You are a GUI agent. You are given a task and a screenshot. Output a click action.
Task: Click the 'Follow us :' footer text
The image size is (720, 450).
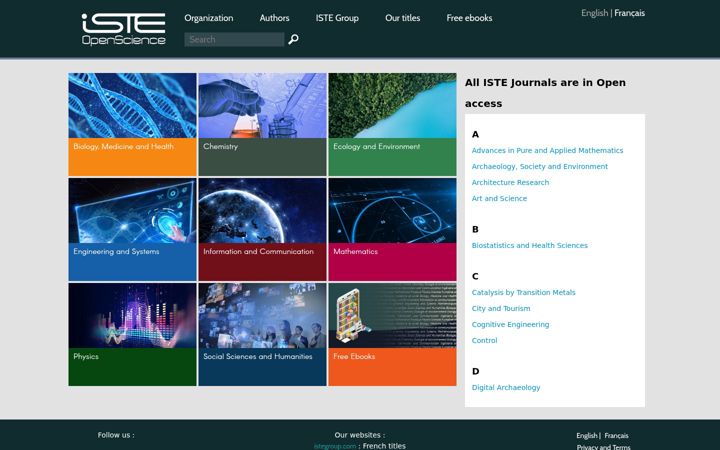116,435
